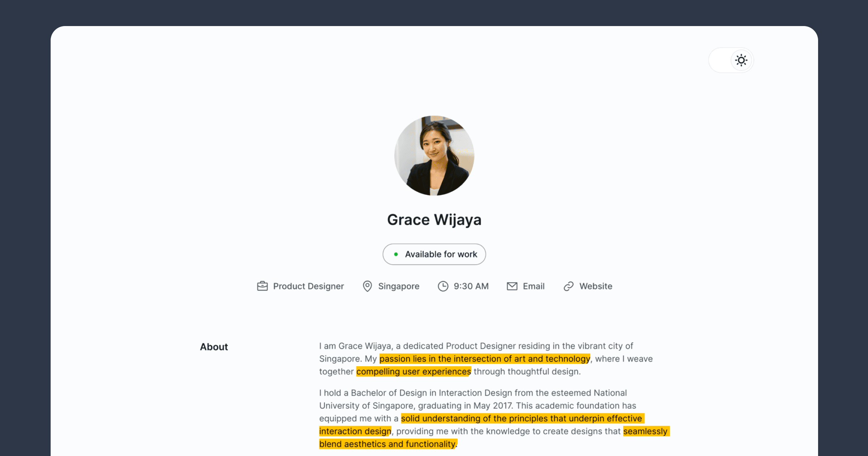Click the Available for work badge
The width and height of the screenshot is (868, 456).
tap(434, 254)
